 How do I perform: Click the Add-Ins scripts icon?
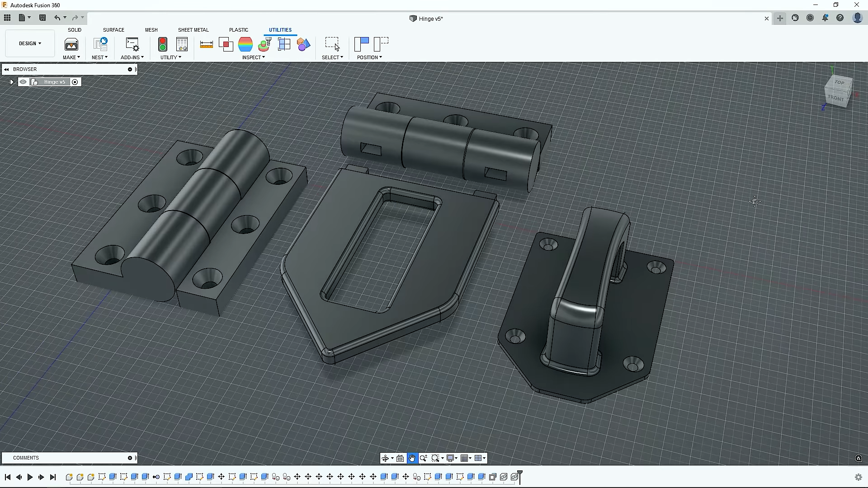pyautogui.click(x=132, y=45)
